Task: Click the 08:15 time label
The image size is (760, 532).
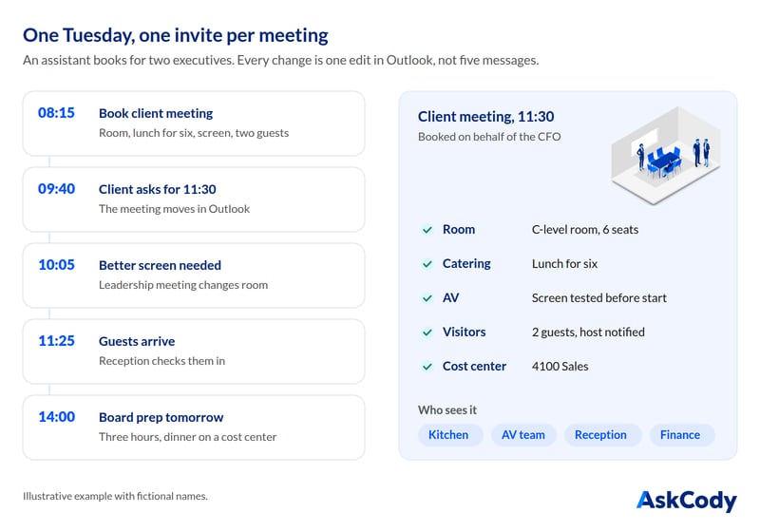Action: pyautogui.click(x=57, y=113)
